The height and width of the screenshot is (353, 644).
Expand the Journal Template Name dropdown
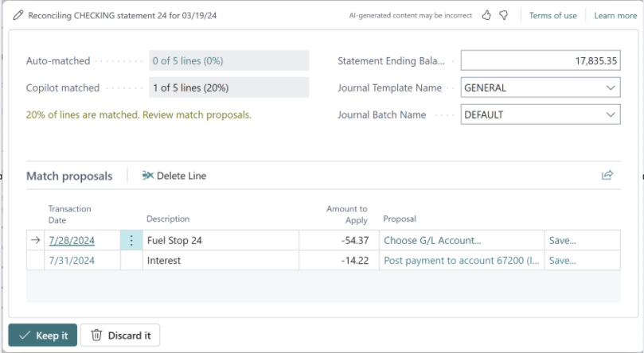(x=611, y=88)
